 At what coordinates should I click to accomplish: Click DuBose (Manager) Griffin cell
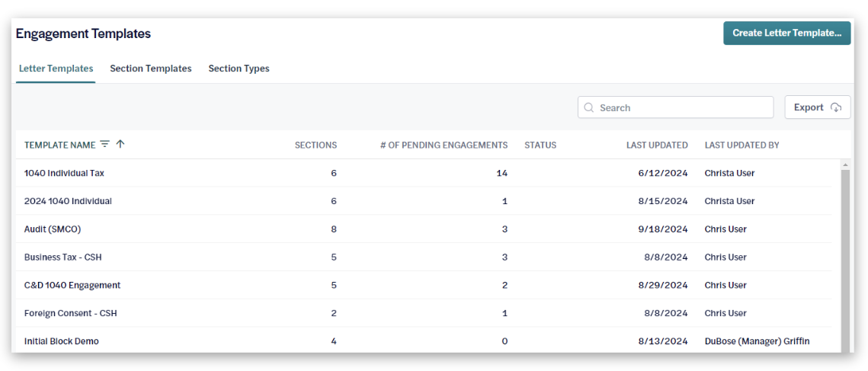point(757,341)
